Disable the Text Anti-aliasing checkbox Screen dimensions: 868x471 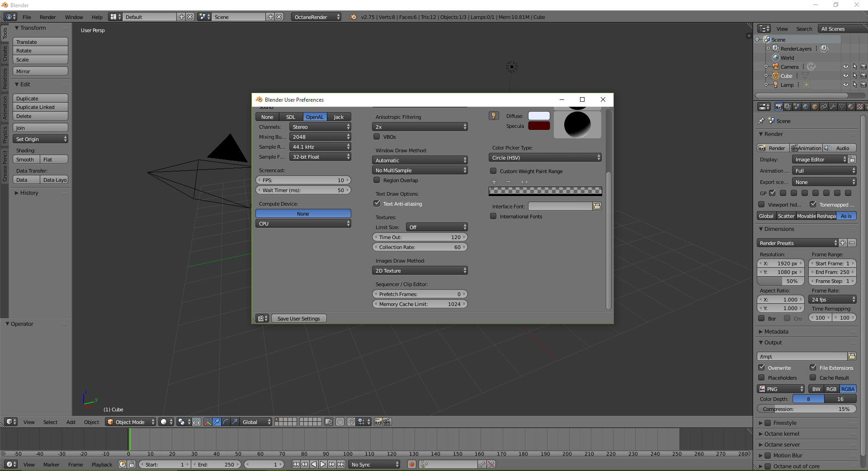pyautogui.click(x=377, y=203)
